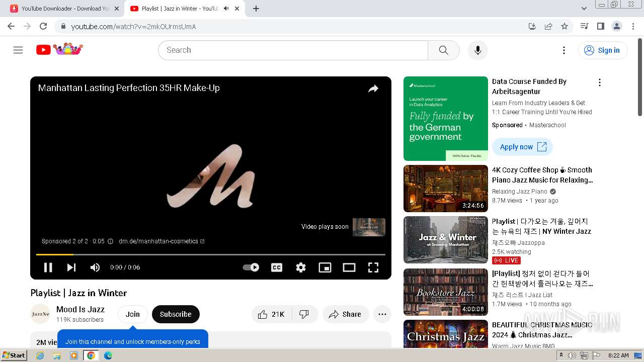Close the YouTube Downloader tab
Image resolution: width=644 pixels, height=362 pixels.
(117, 9)
